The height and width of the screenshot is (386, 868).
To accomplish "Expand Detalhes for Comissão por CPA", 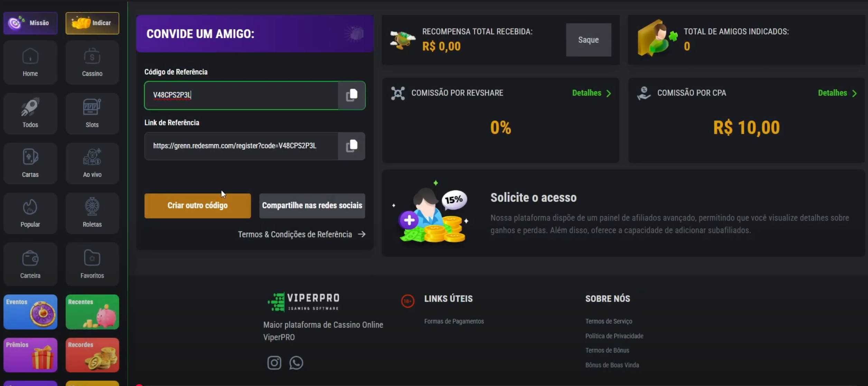I will click(838, 93).
